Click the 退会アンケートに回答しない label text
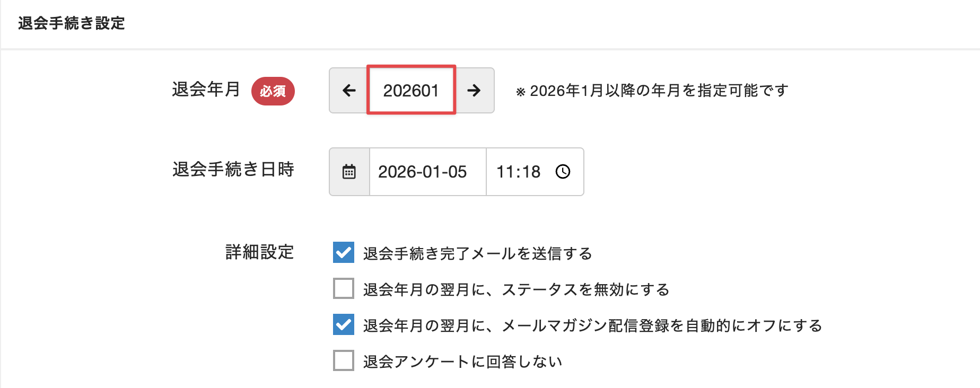 (462, 361)
